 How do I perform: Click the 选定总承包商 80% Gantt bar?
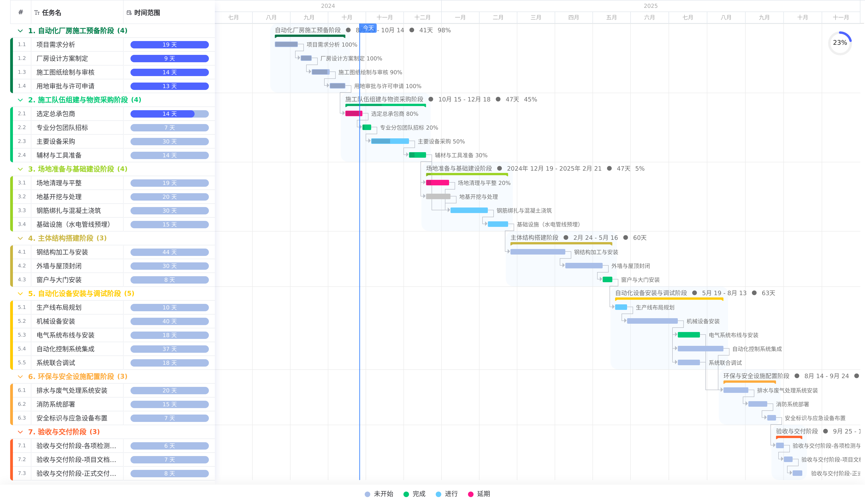354,114
